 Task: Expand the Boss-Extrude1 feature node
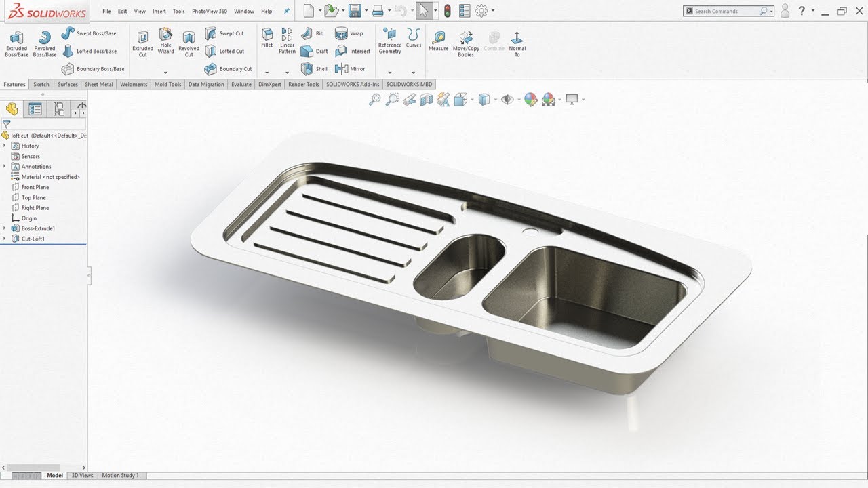point(5,228)
